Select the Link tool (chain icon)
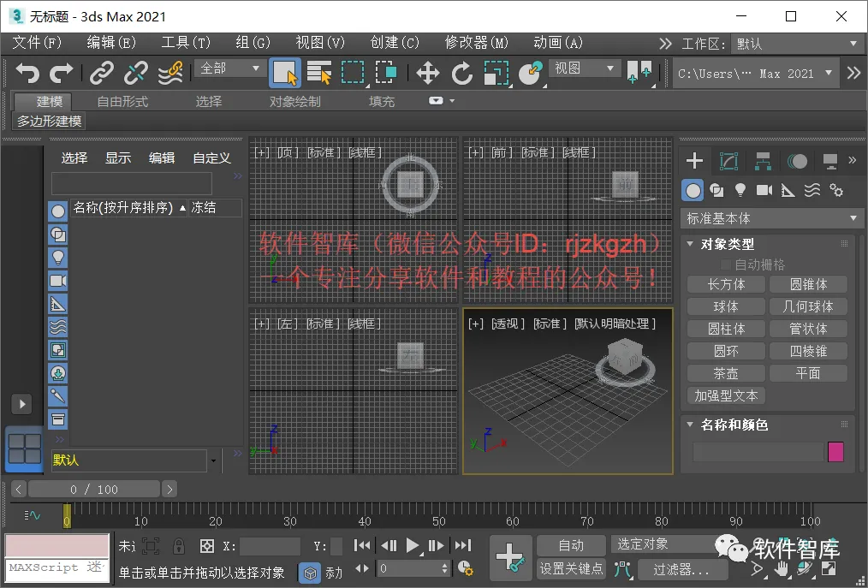This screenshot has height=588, width=868. coord(102,73)
